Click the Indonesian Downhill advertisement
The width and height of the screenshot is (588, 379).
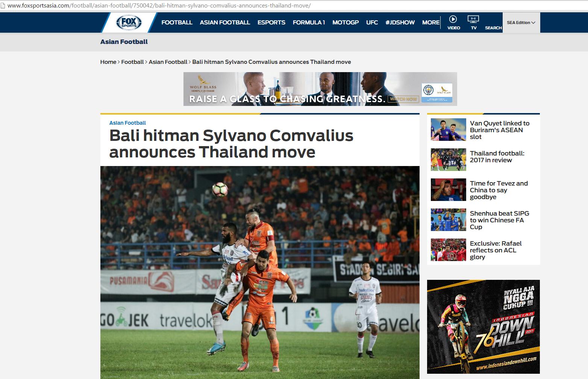tap(483, 327)
